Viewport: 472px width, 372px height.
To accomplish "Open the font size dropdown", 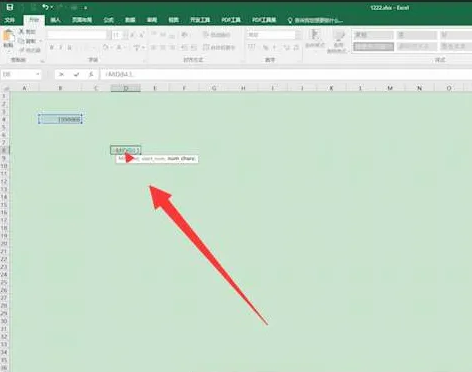I will [x=125, y=35].
